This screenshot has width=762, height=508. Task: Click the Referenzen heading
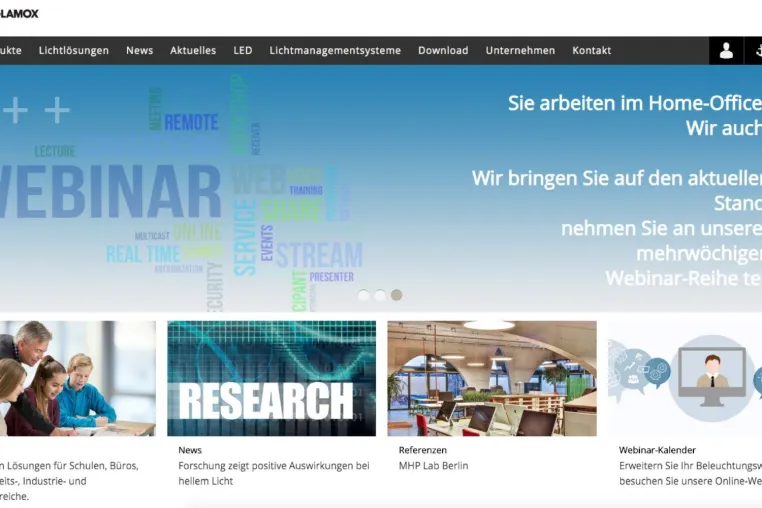tap(423, 450)
